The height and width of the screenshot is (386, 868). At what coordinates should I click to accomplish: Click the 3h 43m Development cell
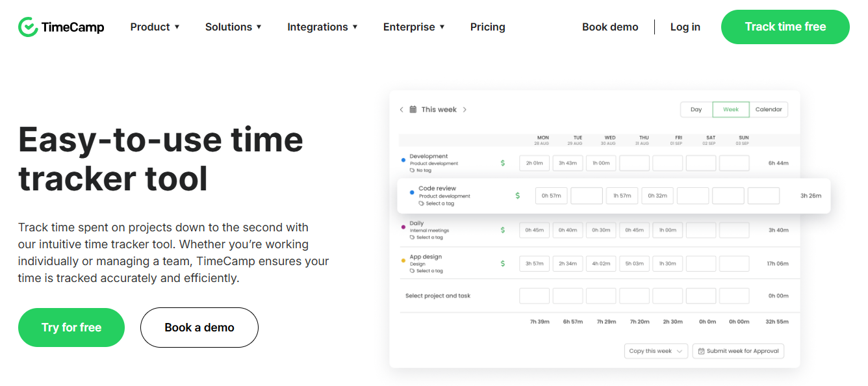coord(568,163)
